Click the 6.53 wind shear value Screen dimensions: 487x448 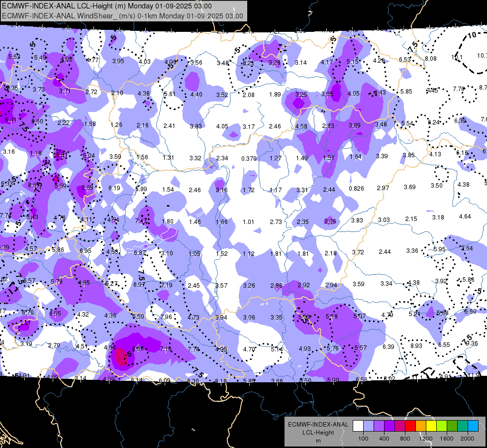405,59
